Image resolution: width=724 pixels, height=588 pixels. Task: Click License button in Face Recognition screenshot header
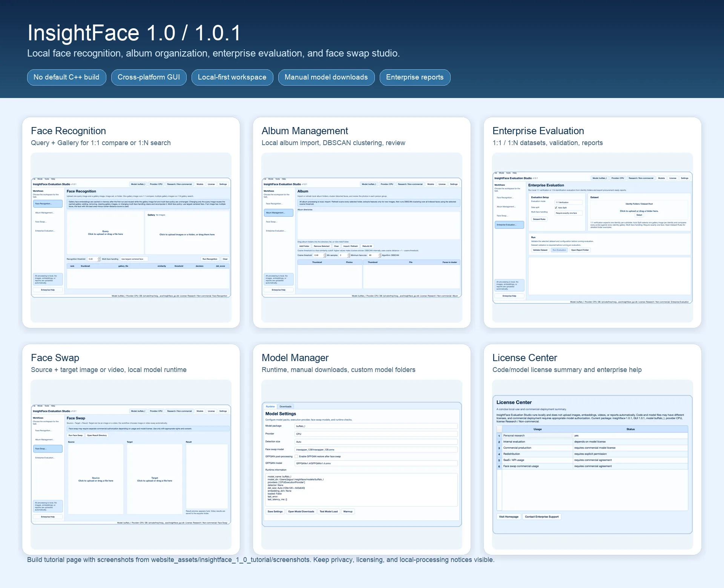(x=211, y=184)
